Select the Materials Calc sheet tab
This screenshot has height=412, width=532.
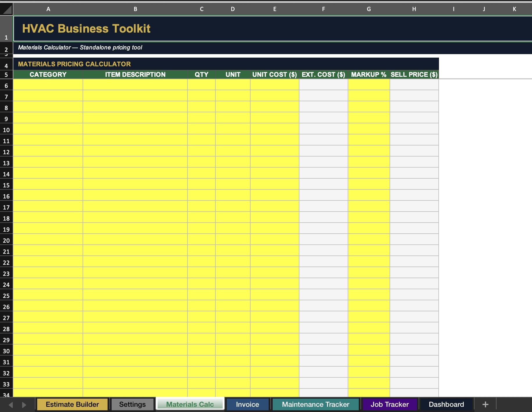(190, 404)
